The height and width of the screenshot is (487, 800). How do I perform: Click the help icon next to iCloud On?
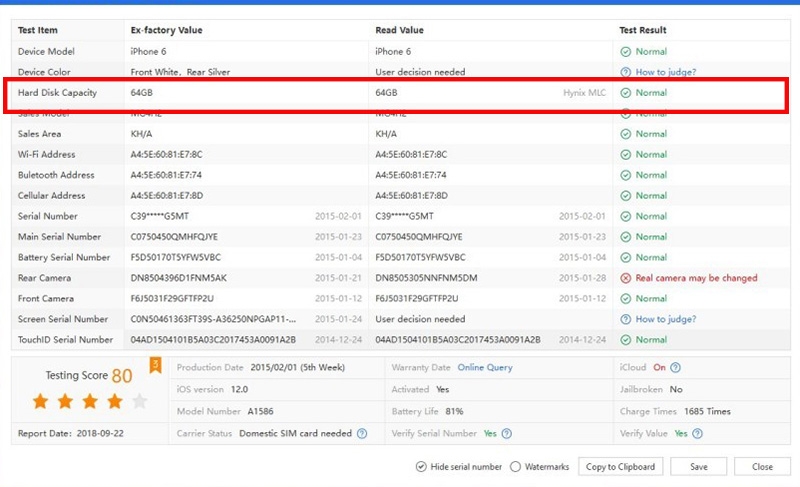(675, 367)
